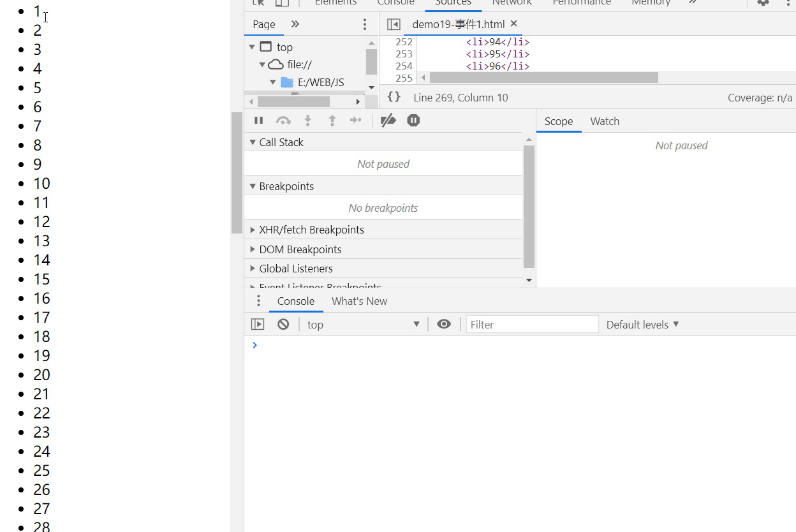The height and width of the screenshot is (532, 796).
Task: Click the Step over next function icon
Action: pyautogui.click(x=283, y=121)
